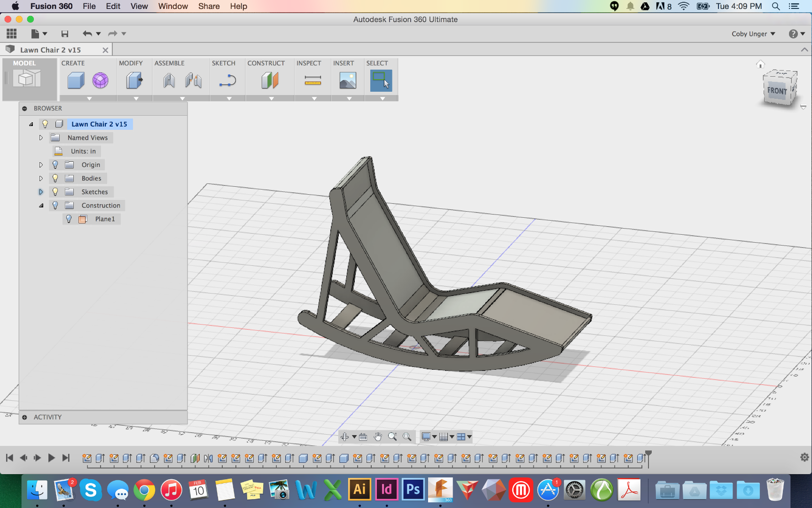Open Photoshop from the Dock

(x=413, y=490)
